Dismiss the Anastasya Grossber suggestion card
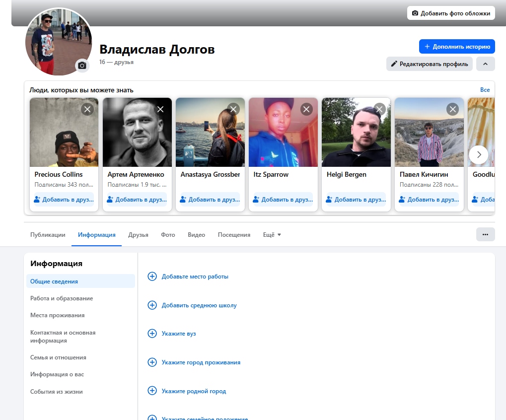The height and width of the screenshot is (420, 506). [233, 109]
